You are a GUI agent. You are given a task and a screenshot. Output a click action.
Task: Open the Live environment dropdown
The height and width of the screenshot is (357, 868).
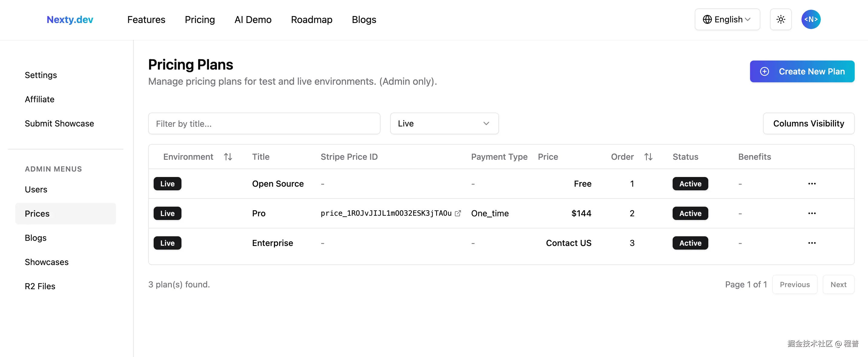coord(444,123)
